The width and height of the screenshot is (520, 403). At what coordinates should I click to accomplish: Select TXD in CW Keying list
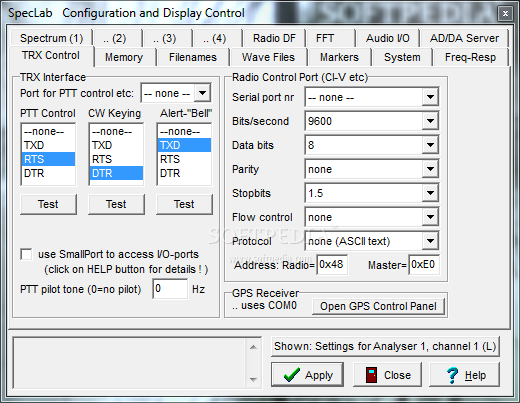(x=117, y=145)
